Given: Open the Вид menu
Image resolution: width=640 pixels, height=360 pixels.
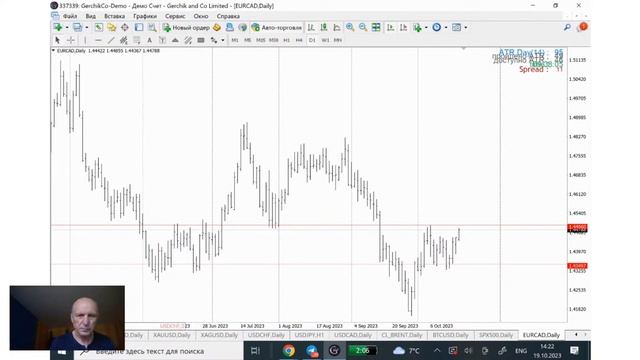Looking at the screenshot, I should click(x=91, y=16).
